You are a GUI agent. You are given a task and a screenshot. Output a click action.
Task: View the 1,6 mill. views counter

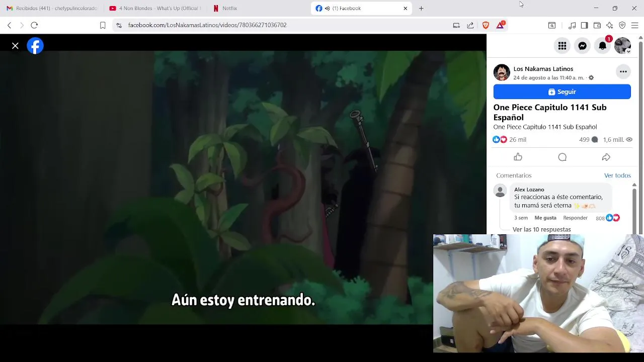tap(617, 139)
